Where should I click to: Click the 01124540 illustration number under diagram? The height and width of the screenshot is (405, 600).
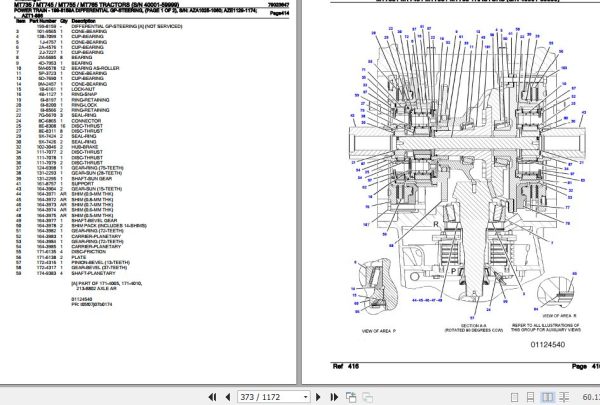[548, 345]
